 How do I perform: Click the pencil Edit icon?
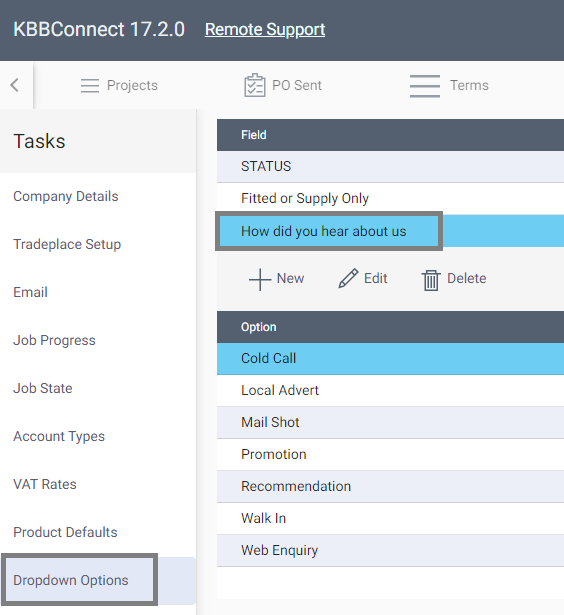point(348,278)
